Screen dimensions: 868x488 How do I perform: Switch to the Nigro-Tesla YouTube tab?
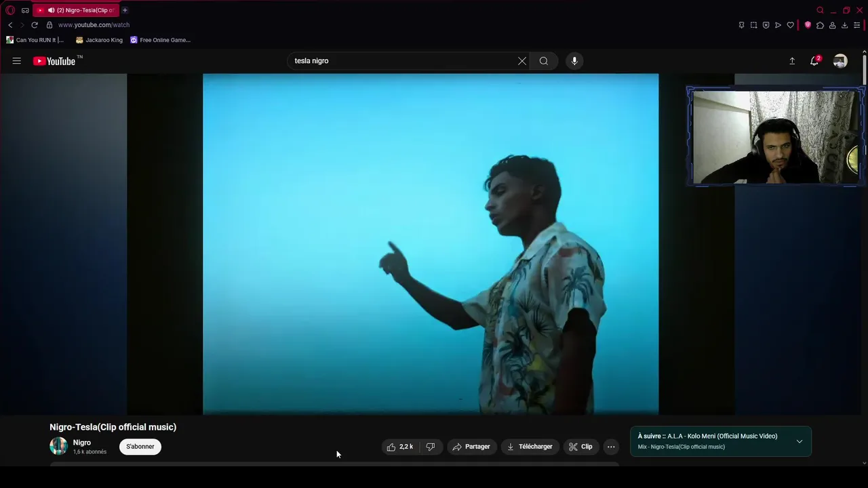[75, 10]
